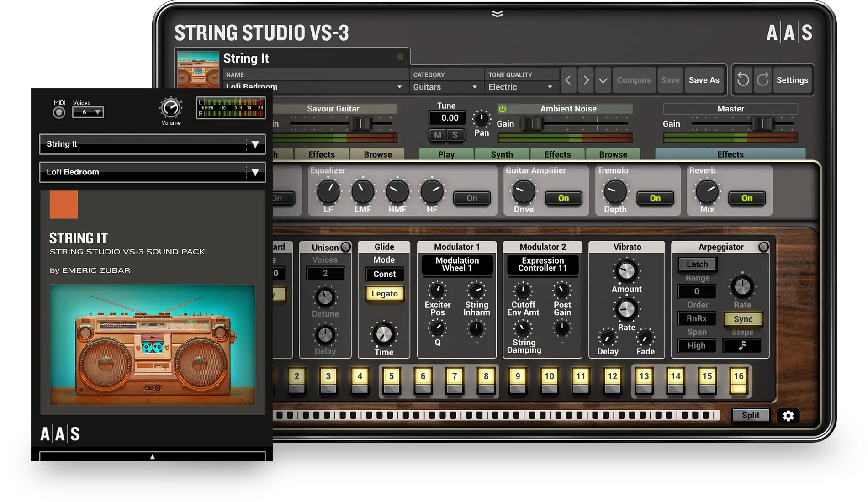Open the String It pack dropdown
The image size is (868, 502).
click(153, 144)
